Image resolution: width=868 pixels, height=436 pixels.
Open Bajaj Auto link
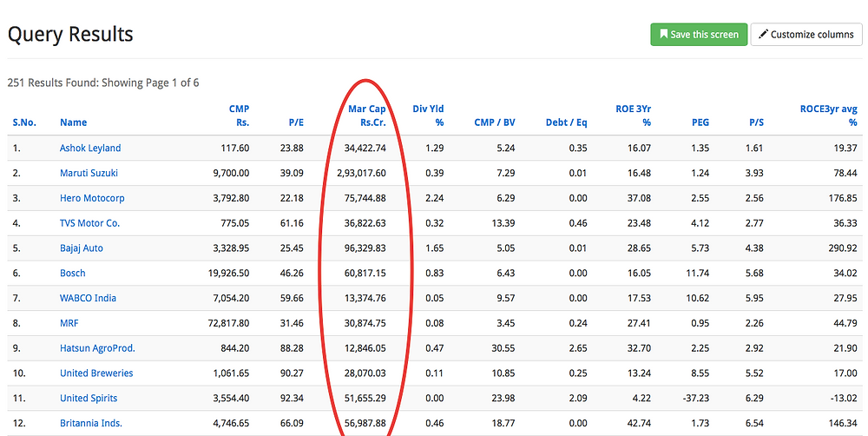tap(82, 248)
